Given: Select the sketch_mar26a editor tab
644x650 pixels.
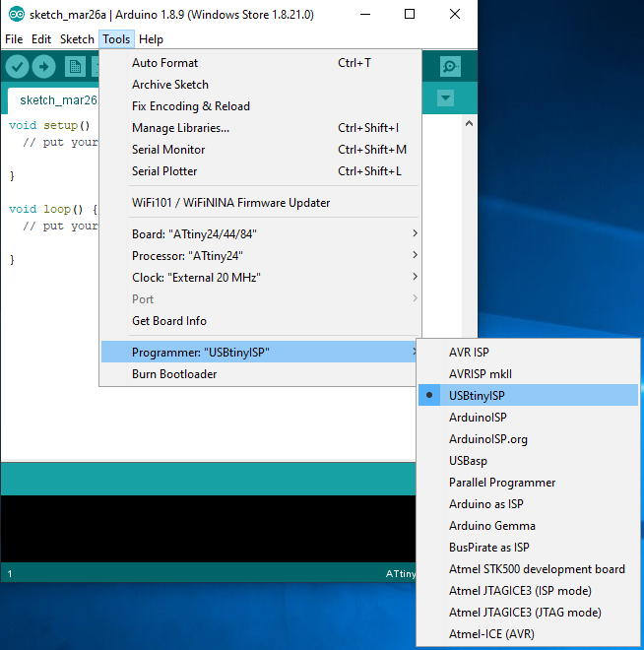Looking at the screenshot, I should pyautogui.click(x=53, y=100).
